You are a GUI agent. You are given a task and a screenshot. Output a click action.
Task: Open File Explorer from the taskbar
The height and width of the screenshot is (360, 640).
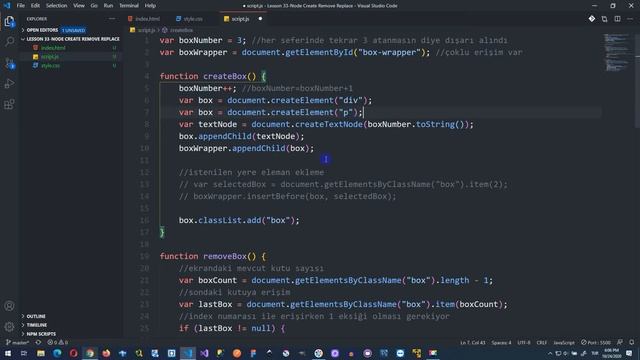point(40,353)
